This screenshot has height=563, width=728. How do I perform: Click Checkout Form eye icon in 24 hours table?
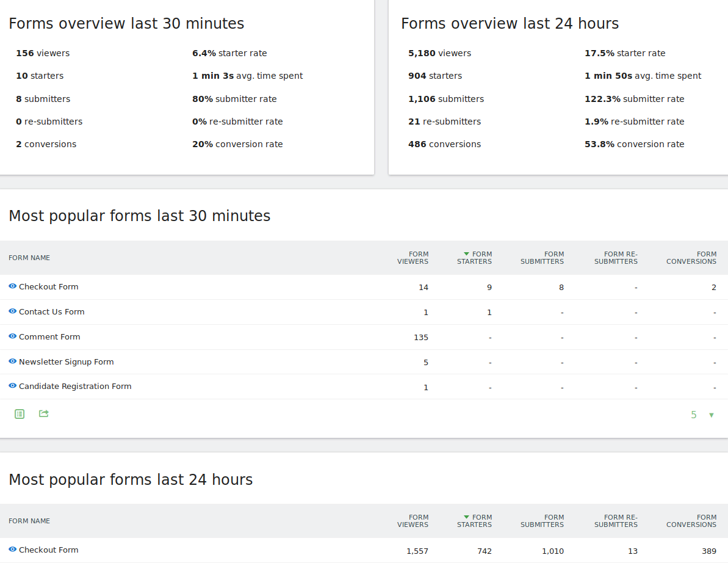(x=12, y=550)
